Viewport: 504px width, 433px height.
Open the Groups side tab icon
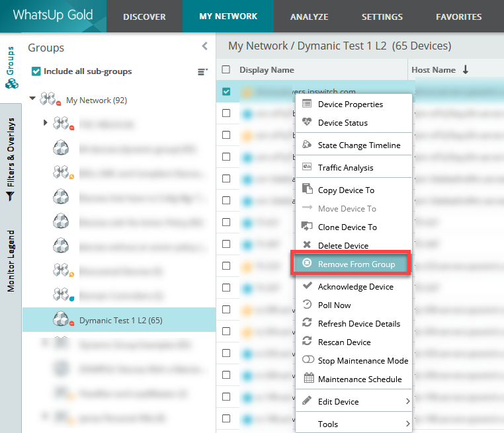click(11, 84)
